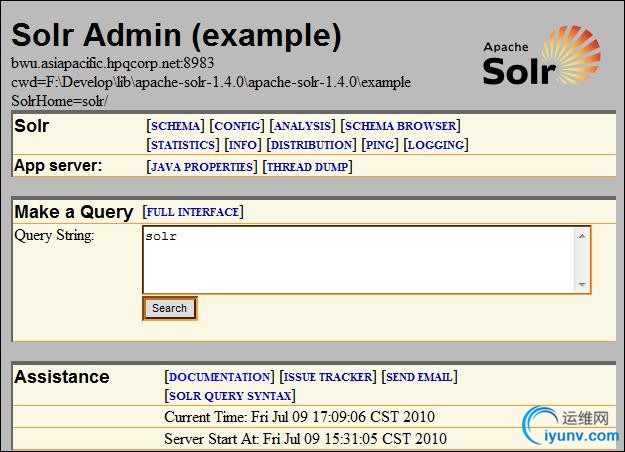Screen dimensions: 625x452
Task: Click the Apache Solr logo
Action: click(541, 56)
